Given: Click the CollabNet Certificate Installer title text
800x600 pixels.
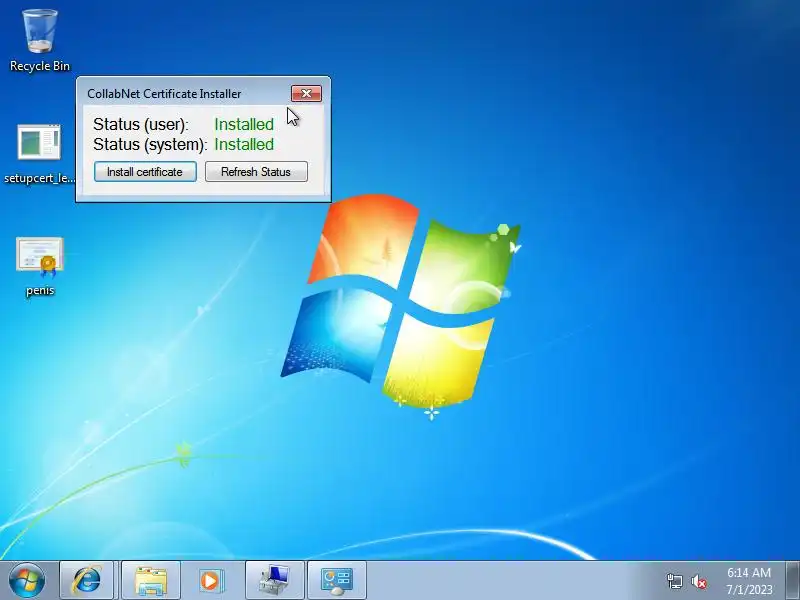Looking at the screenshot, I should [164, 94].
